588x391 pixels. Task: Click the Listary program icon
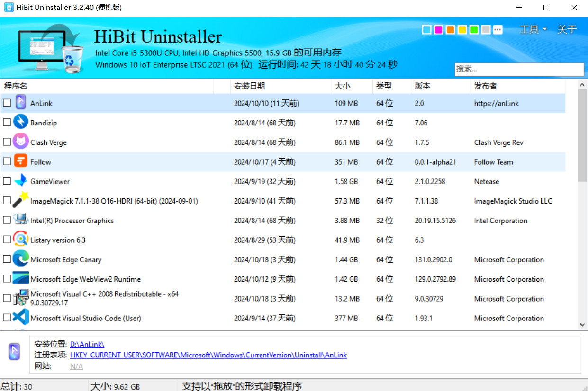(x=21, y=240)
